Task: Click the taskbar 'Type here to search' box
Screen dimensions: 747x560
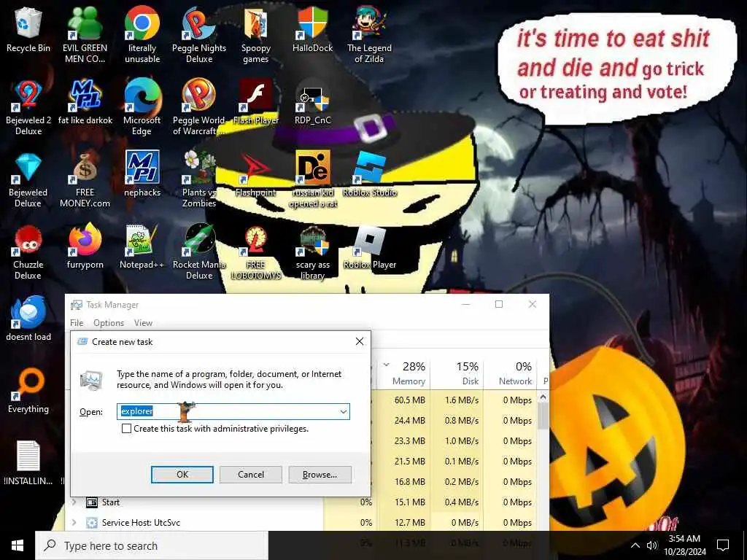Action: point(152,545)
